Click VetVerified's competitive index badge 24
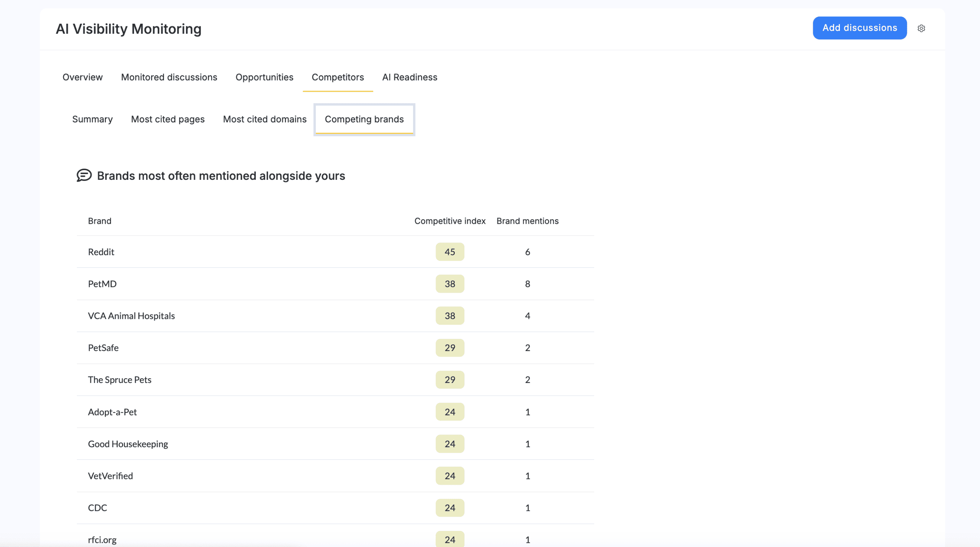Viewport: 980px width, 547px height. (450, 476)
